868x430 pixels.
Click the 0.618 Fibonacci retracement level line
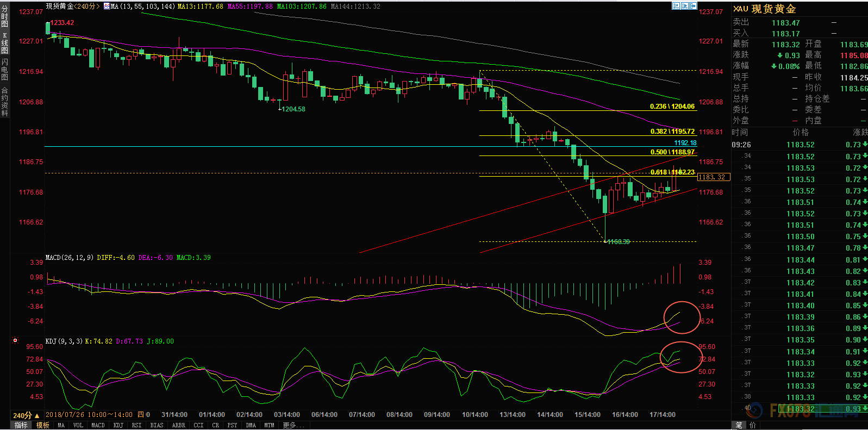tap(588, 176)
